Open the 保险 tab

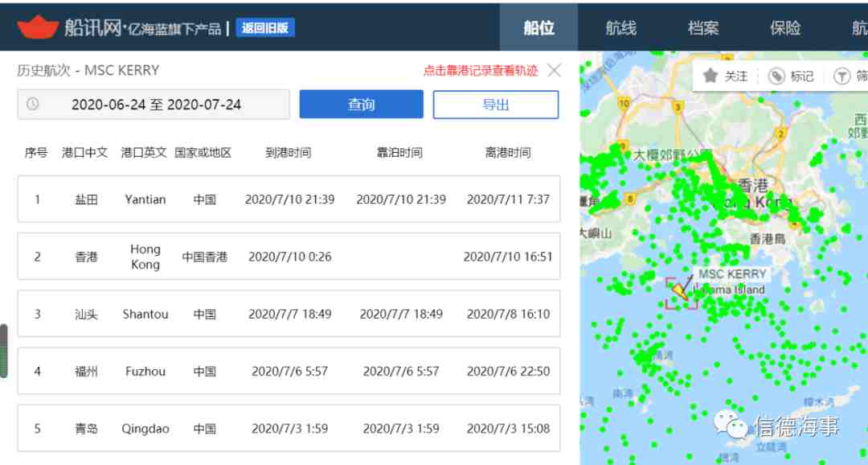pos(785,27)
